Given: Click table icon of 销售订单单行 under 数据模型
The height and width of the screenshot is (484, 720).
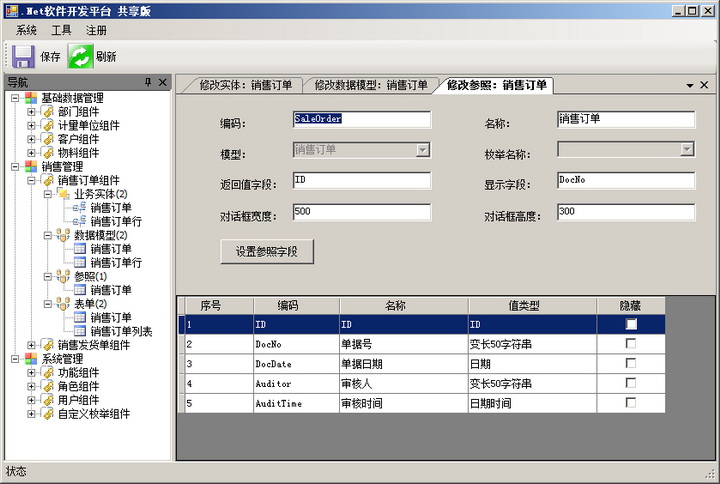Looking at the screenshot, I should click(80, 263).
